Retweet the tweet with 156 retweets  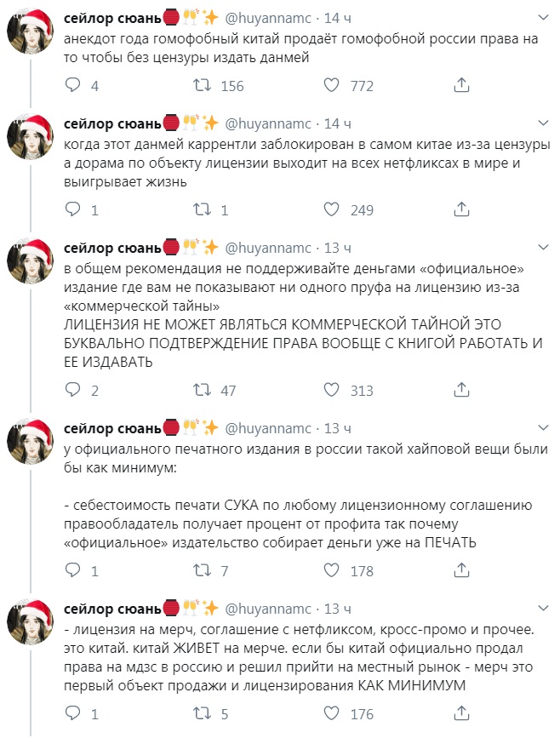(x=203, y=85)
